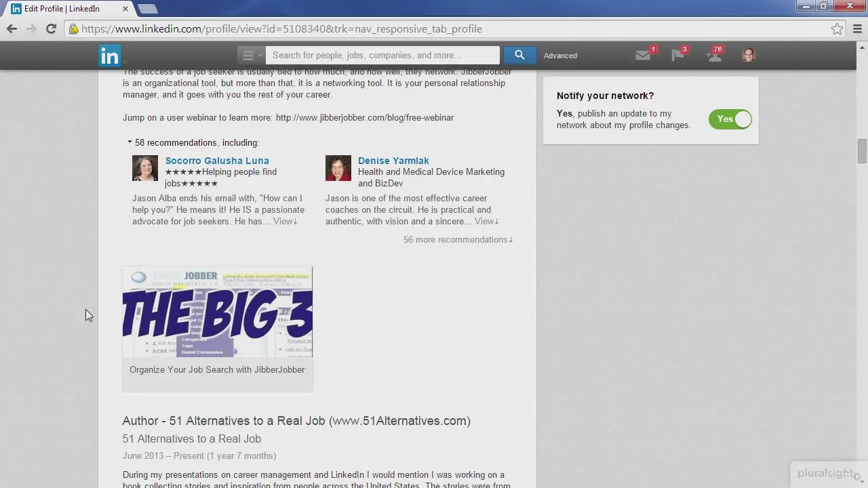Turn off the Notify your network toggle
Screen dimensions: 868x488
[x=730, y=119]
